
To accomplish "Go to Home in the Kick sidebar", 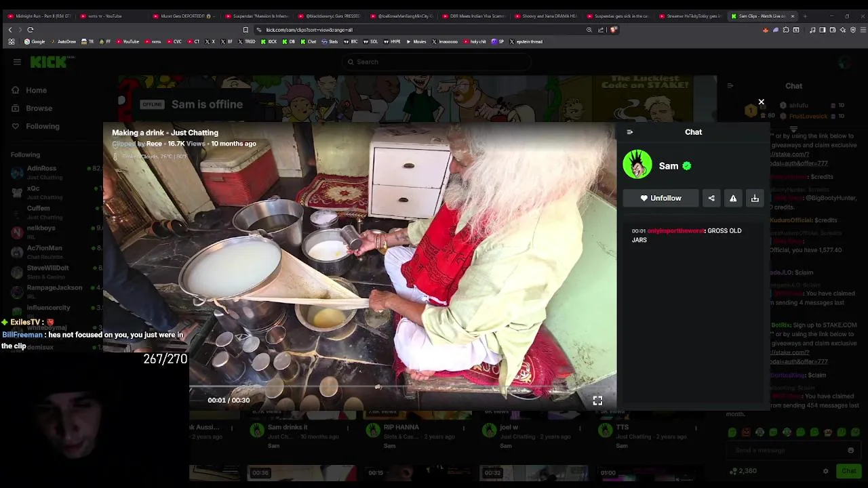I will [29, 90].
